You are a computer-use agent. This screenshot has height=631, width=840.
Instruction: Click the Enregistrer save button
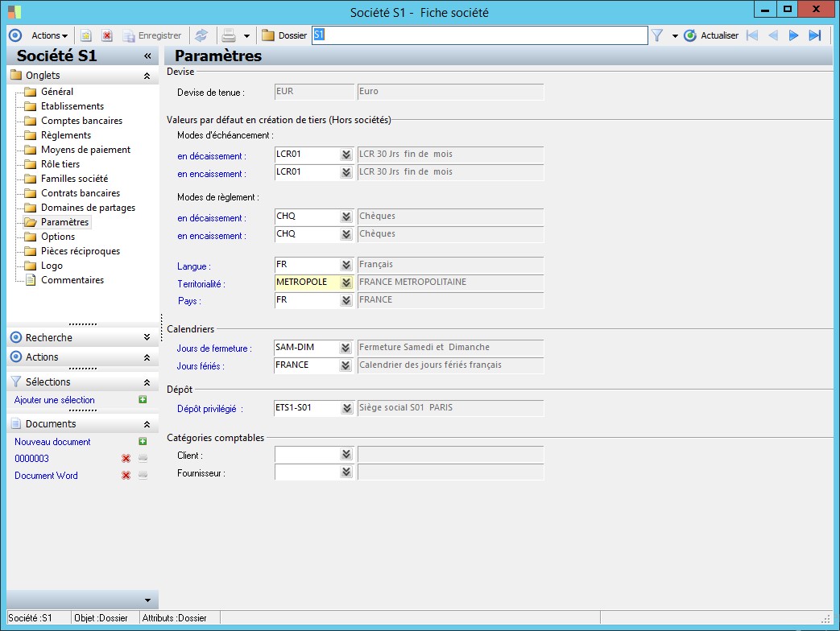click(152, 35)
